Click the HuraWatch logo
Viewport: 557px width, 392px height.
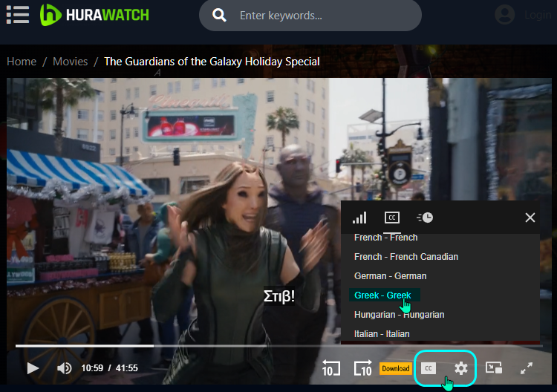(94, 15)
